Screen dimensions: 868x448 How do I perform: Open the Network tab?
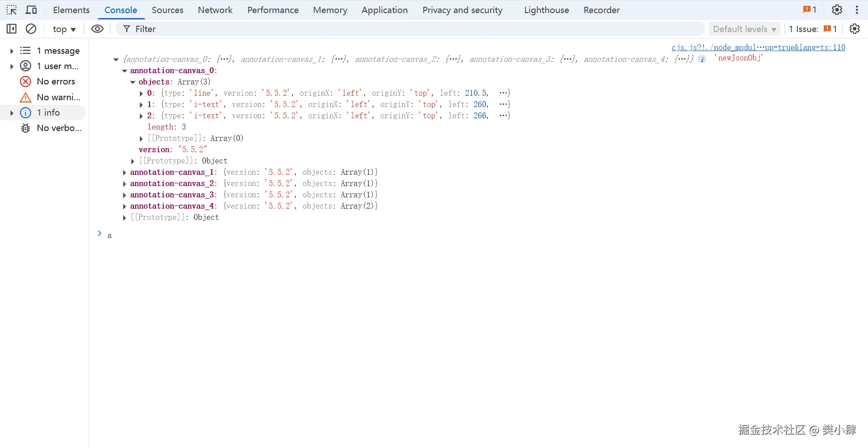click(215, 10)
